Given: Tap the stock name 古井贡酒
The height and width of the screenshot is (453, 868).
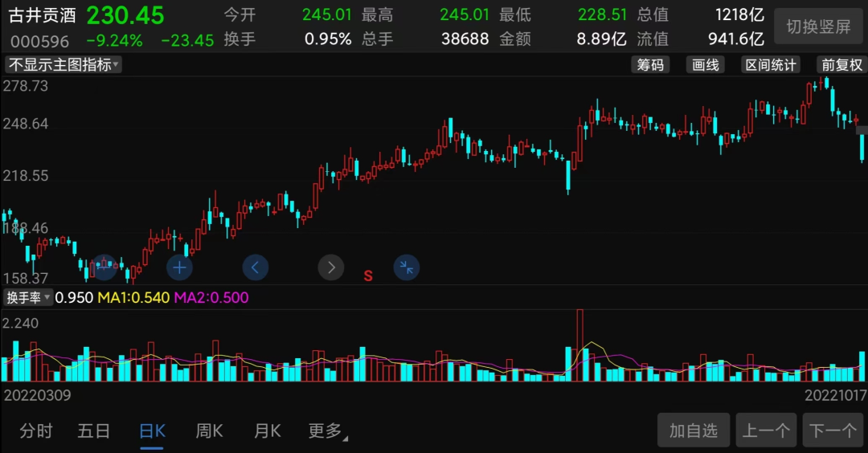Looking at the screenshot, I should (42, 15).
